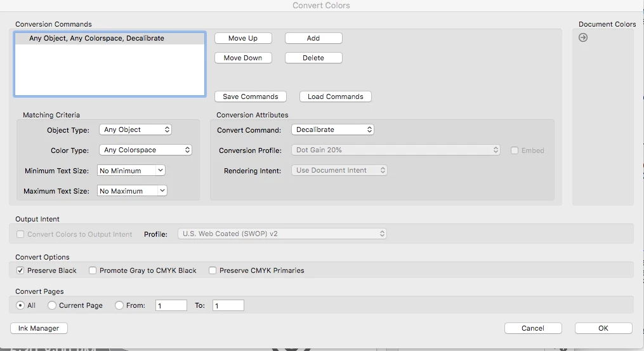Enable Preserve CMYK Primaries
644x351 pixels.
213,270
